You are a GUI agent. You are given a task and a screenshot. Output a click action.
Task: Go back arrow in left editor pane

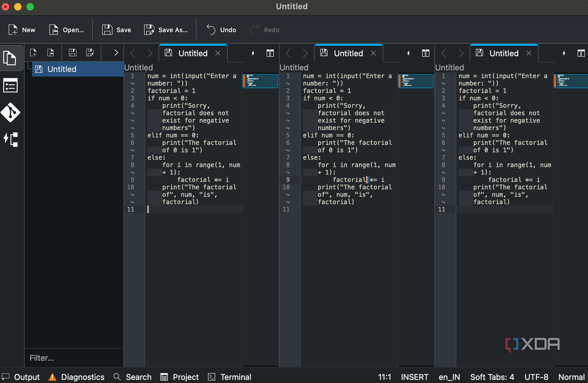click(x=133, y=54)
